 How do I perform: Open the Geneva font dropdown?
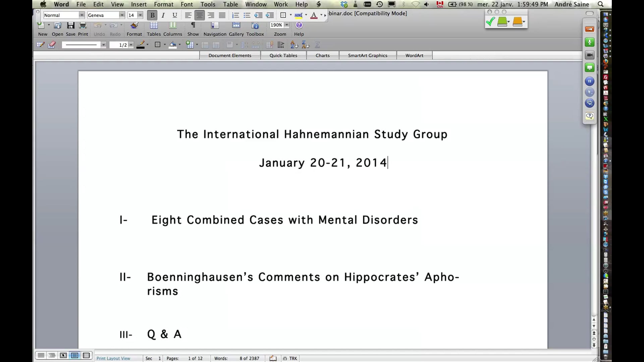point(122,15)
